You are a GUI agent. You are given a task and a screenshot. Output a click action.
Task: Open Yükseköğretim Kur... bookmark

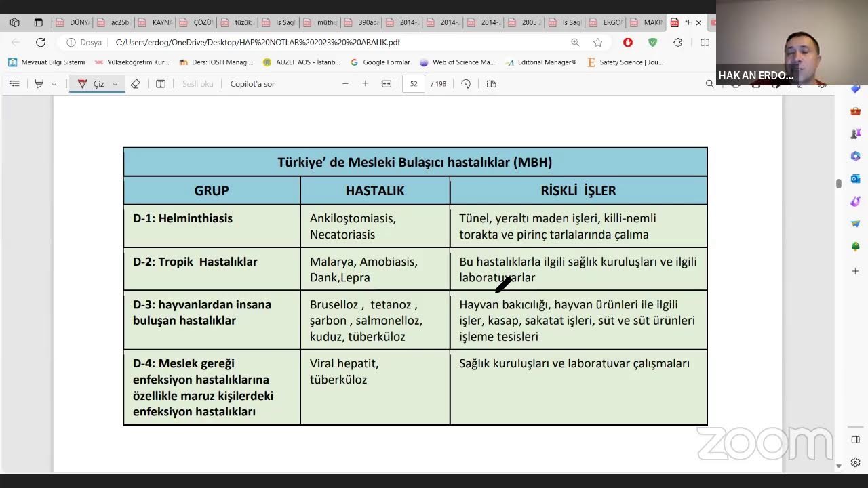[x=132, y=62]
